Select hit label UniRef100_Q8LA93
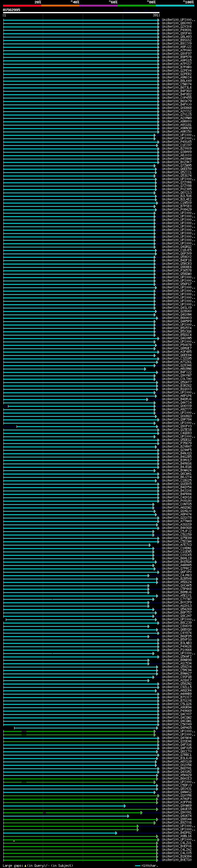 tap(177, 37)
